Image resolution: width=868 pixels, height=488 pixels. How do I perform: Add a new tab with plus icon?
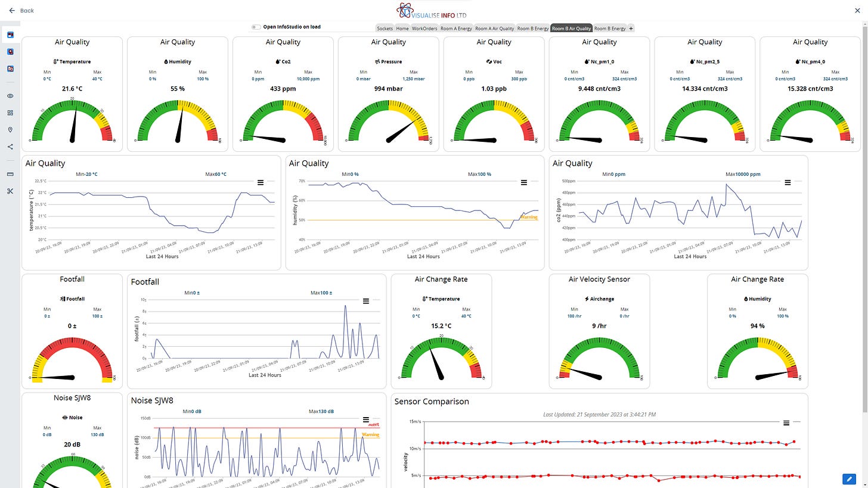[x=631, y=28]
